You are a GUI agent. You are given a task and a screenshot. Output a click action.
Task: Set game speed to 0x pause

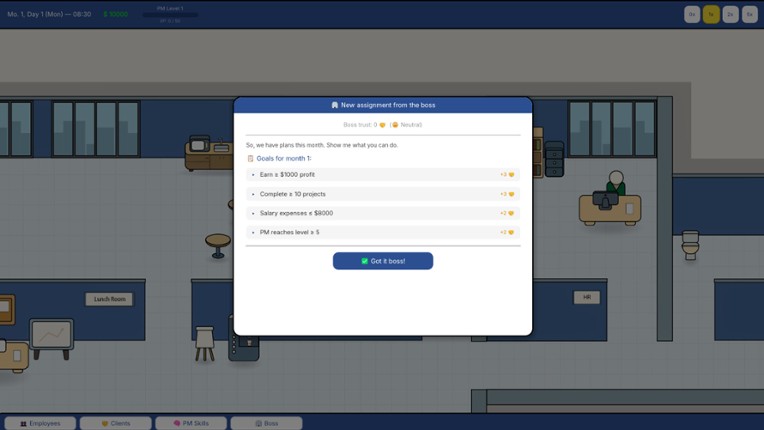coord(692,15)
